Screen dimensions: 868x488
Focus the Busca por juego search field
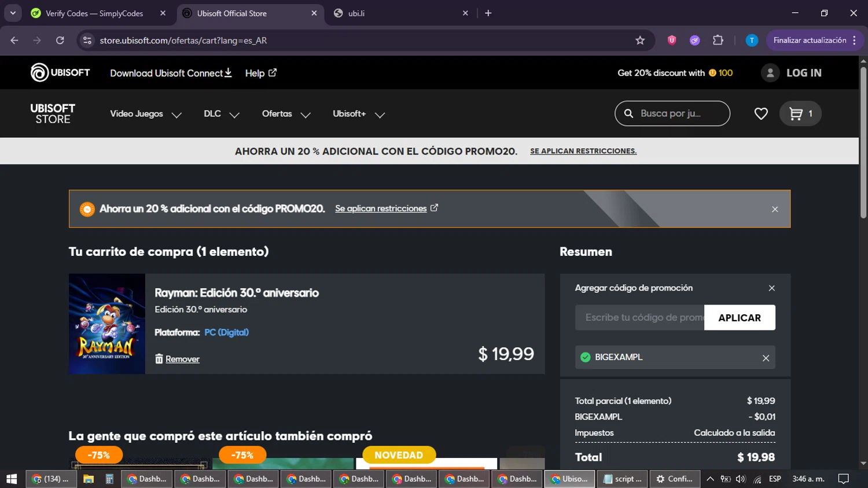click(671, 113)
